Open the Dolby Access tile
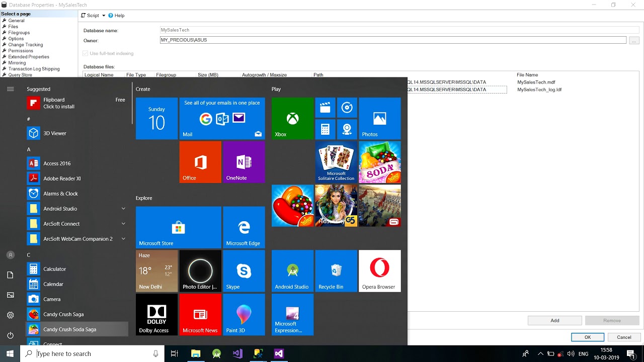644x362 pixels. (156, 315)
